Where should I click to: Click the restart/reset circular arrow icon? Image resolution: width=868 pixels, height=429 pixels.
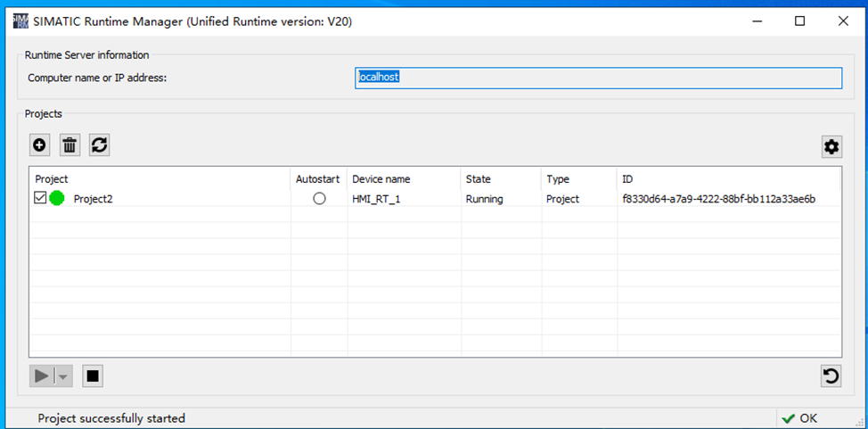pos(831,376)
